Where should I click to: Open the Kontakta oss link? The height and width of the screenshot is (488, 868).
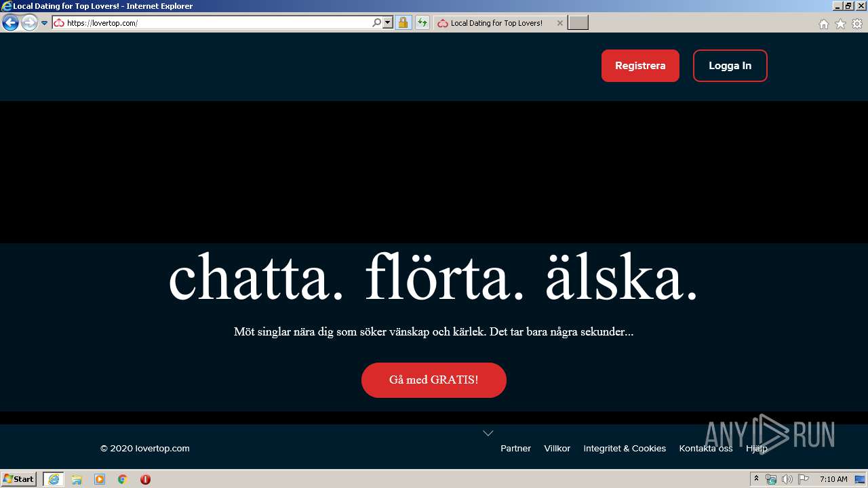(706, 449)
